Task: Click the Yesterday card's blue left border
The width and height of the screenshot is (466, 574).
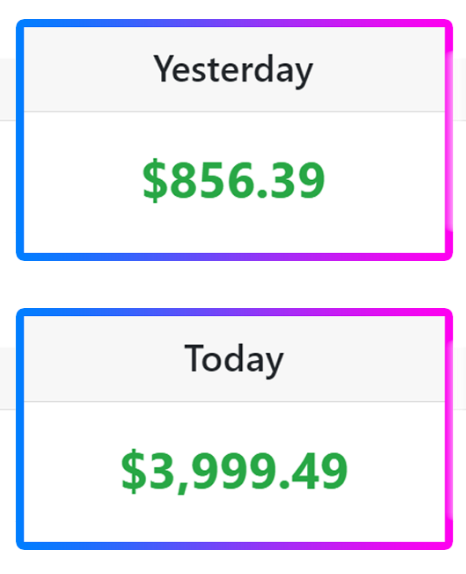Action: click(x=20, y=140)
